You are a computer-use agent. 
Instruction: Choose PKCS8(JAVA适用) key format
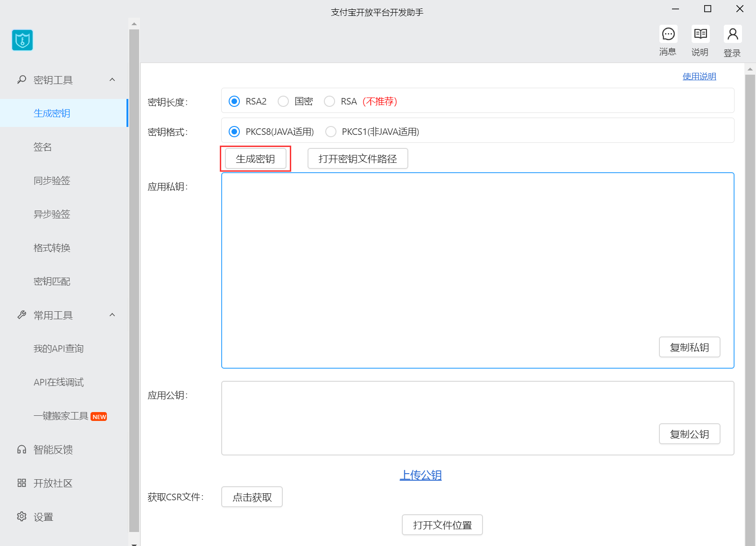pyautogui.click(x=234, y=132)
